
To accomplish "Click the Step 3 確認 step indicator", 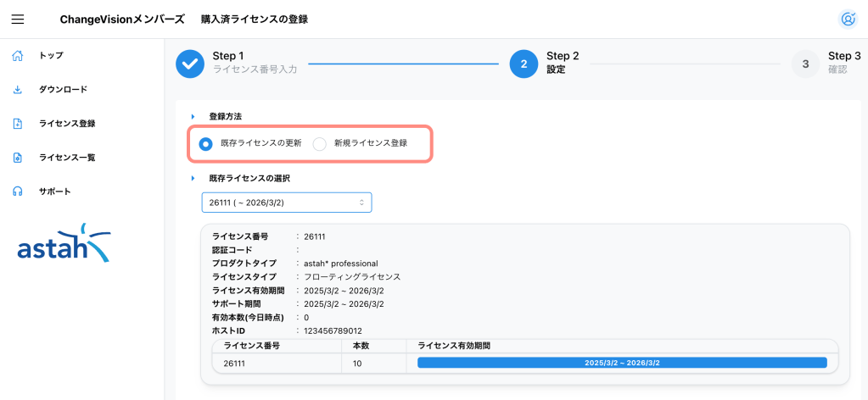I will click(805, 64).
